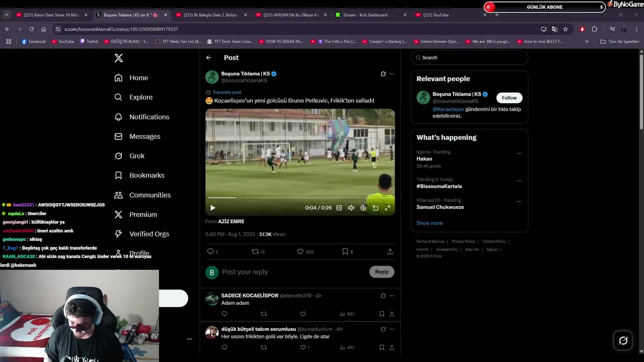The height and width of the screenshot is (362, 644).
Task: Play the Kocaelispor free-kick video
Action: [x=213, y=208]
